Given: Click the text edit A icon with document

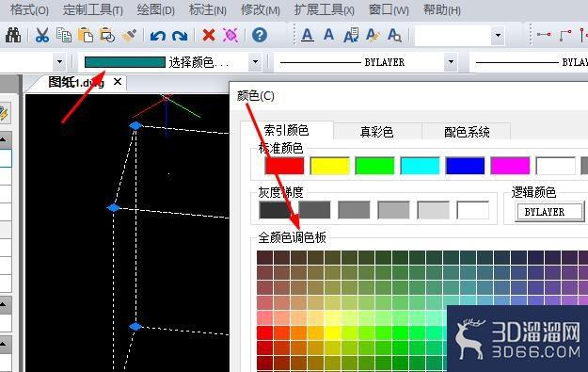Looking at the screenshot, I should pos(351,35).
